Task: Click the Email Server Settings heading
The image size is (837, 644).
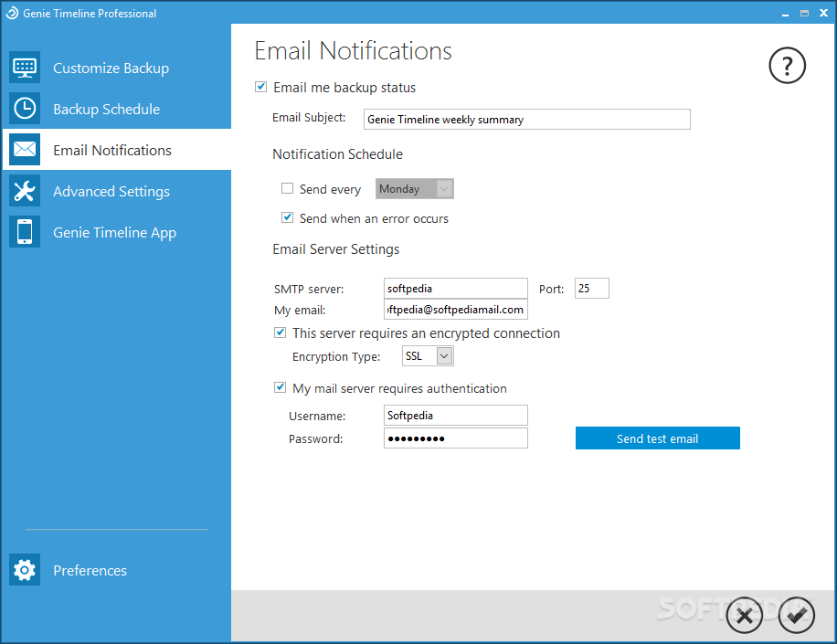Action: click(336, 249)
